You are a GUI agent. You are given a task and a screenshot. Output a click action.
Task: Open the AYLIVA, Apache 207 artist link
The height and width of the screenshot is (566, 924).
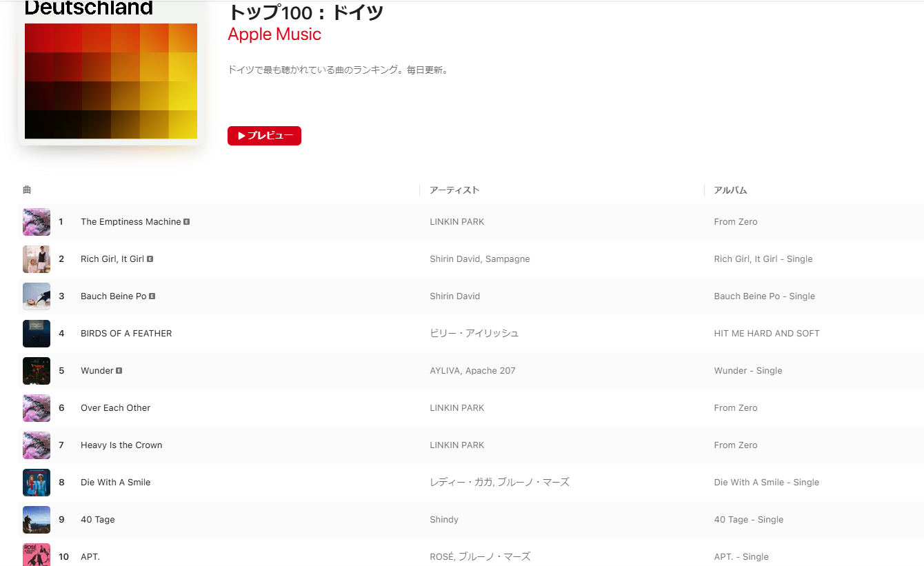[x=472, y=371]
